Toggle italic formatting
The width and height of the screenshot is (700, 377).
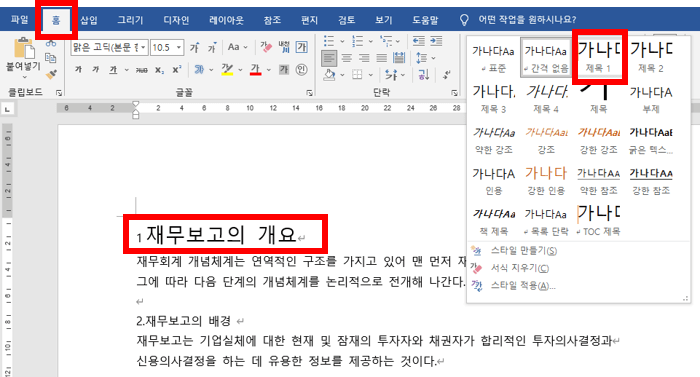pyautogui.click(x=96, y=70)
